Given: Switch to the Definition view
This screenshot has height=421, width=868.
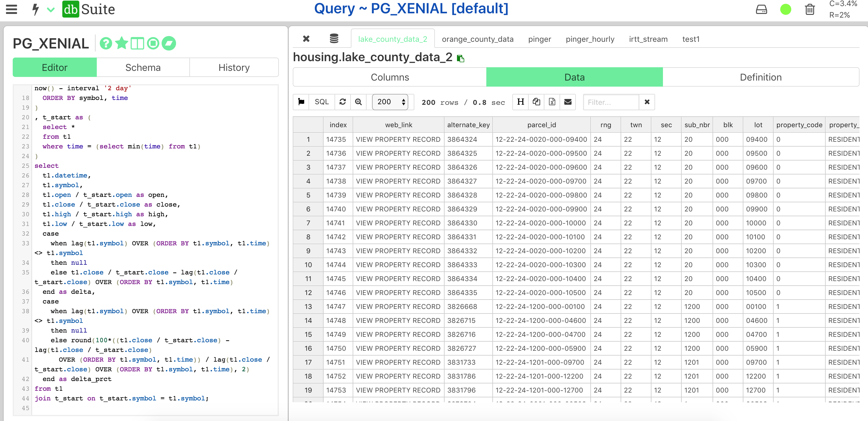Looking at the screenshot, I should (761, 77).
